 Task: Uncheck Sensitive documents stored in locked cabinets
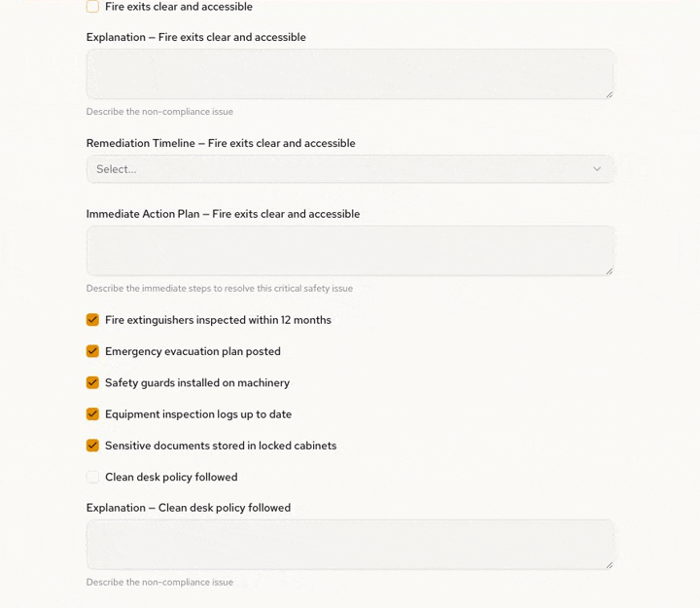coord(92,446)
